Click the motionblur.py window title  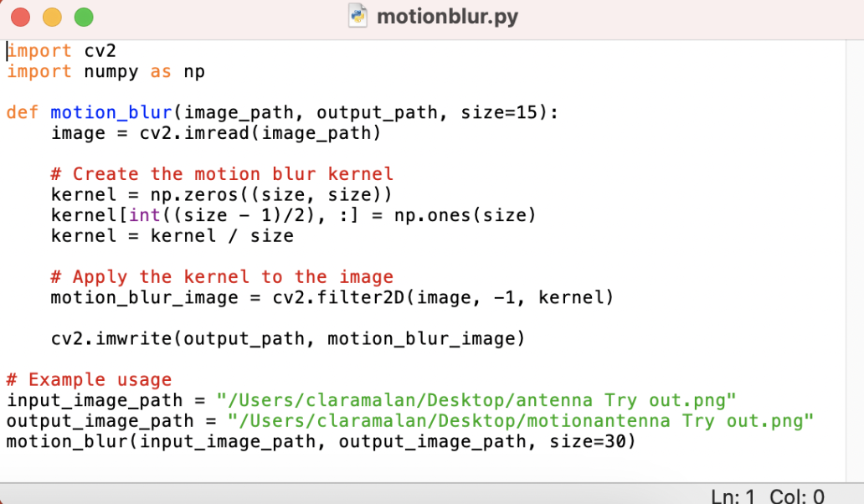click(x=447, y=17)
